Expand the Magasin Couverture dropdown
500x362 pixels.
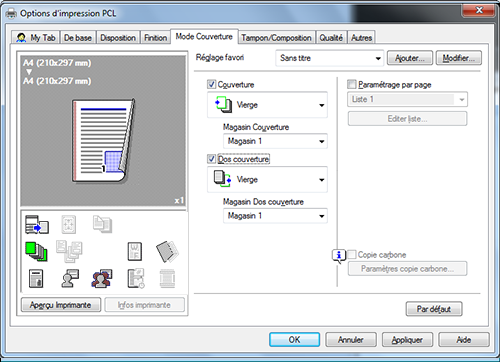click(x=275, y=141)
